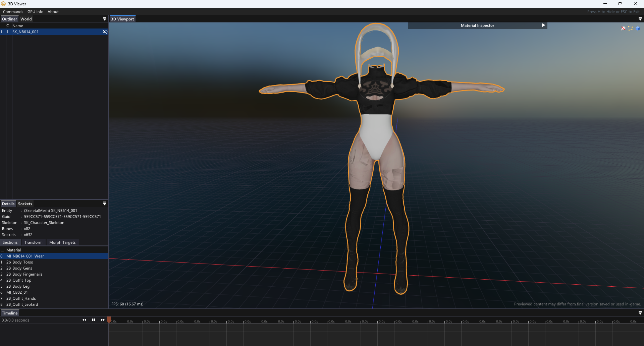This screenshot has height=346, width=644.
Task: Select material 2B_Body_Leg
Action: click(54, 286)
